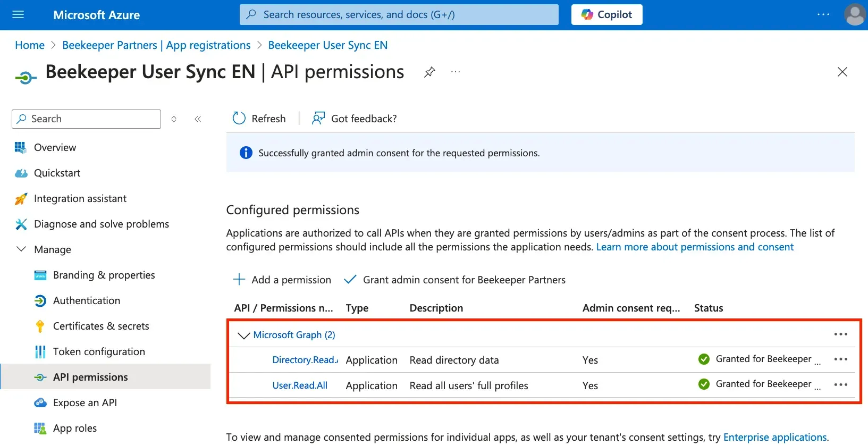Open the Enterprise applications link
The image size is (868, 445).
point(775,437)
